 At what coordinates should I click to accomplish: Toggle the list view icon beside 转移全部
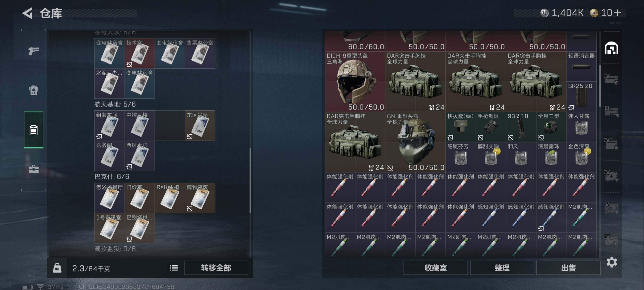pos(174,268)
